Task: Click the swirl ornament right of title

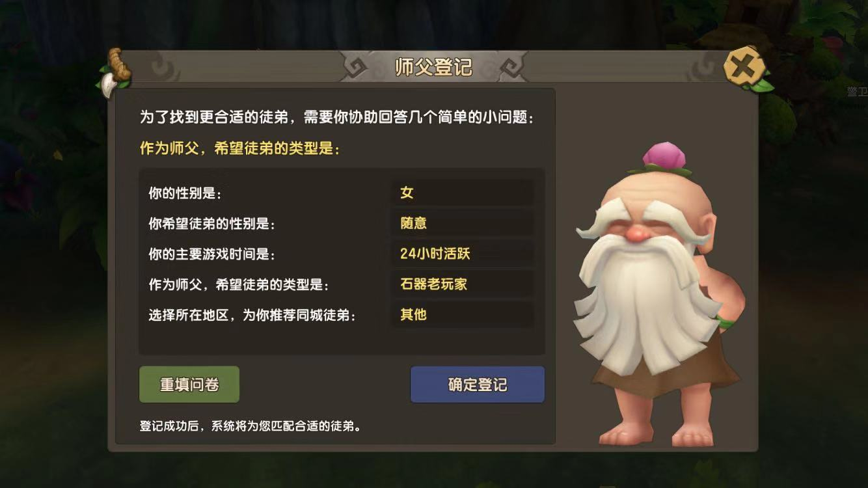Action: [509, 67]
